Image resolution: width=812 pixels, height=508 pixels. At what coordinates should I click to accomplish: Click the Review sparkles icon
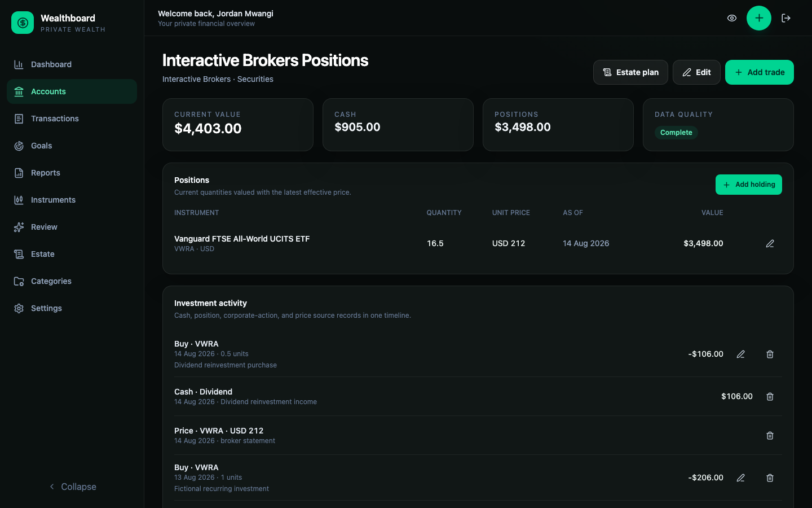click(x=19, y=227)
